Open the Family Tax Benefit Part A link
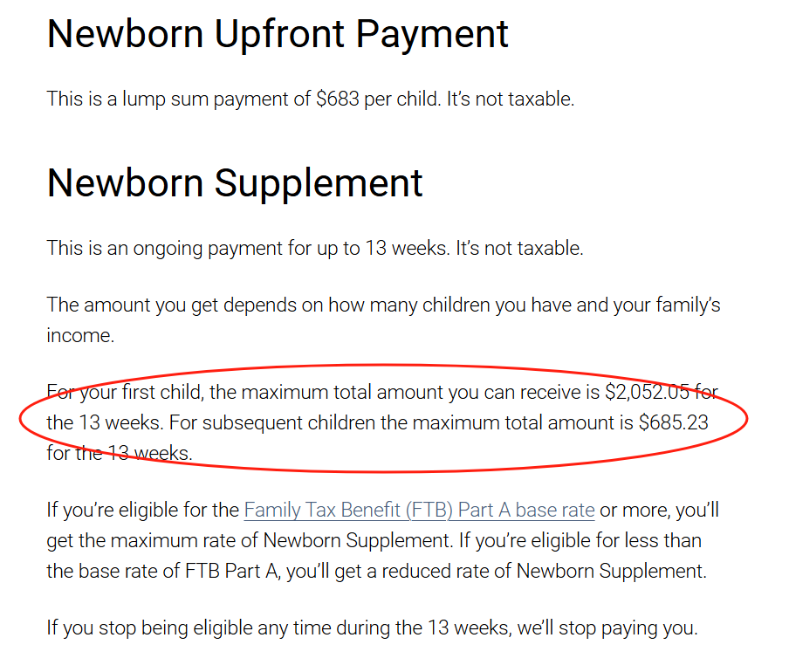This screenshot has height=672, width=789. [419, 510]
